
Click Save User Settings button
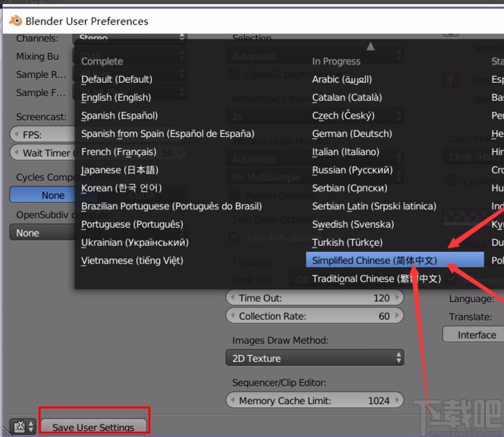pos(93,426)
